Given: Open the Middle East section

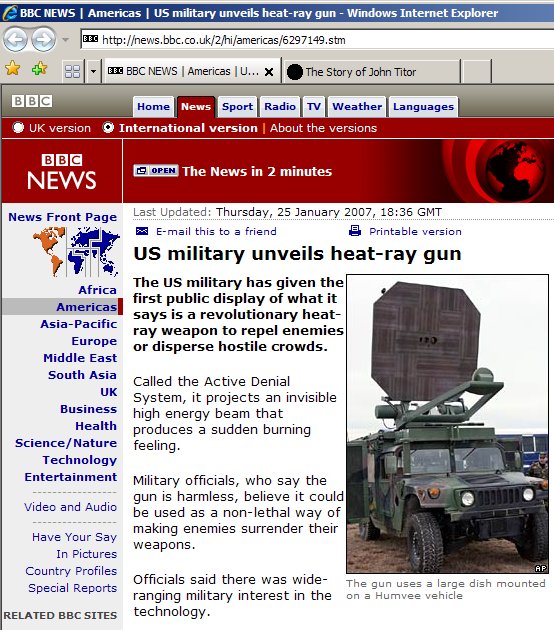Looking at the screenshot, I should pyautogui.click(x=80, y=358).
